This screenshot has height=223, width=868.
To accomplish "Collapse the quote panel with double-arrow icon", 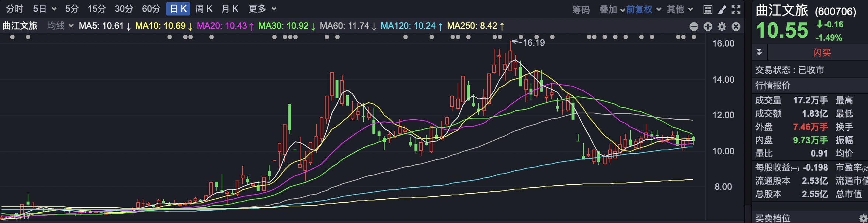I will [x=759, y=52].
